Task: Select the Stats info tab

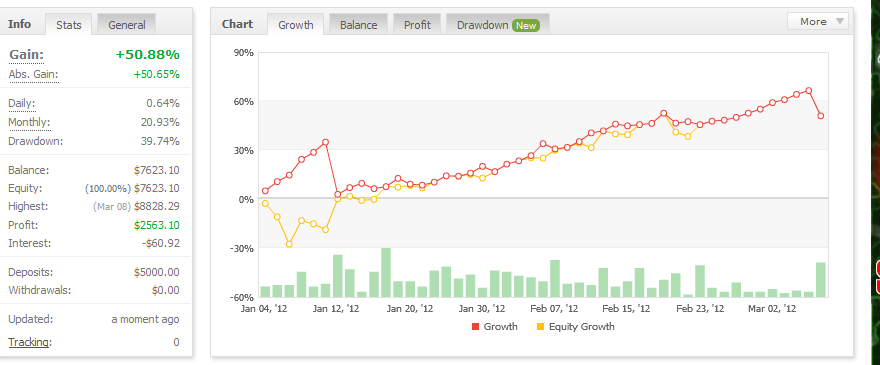Action: click(x=68, y=25)
